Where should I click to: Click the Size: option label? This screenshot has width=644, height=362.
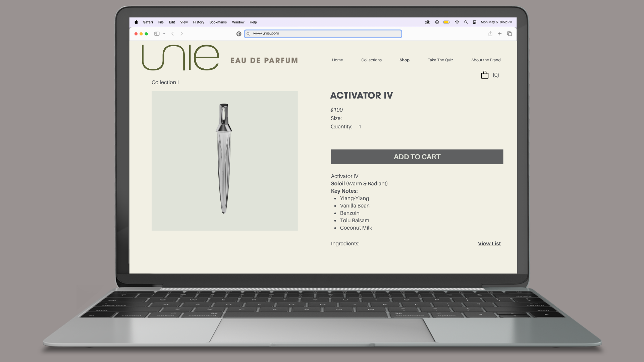(336, 118)
